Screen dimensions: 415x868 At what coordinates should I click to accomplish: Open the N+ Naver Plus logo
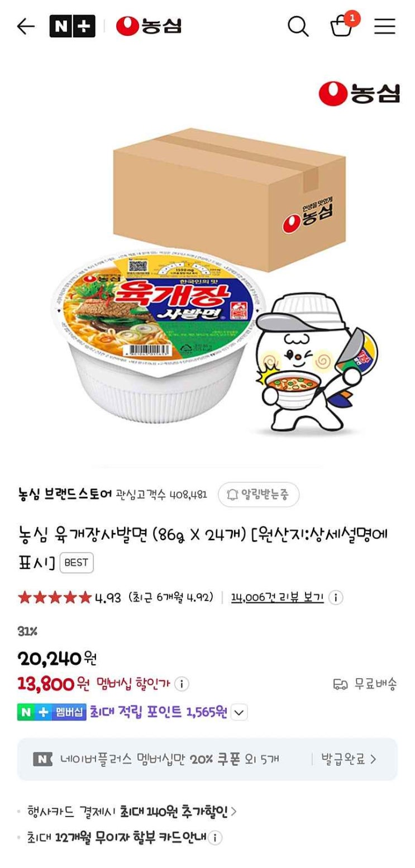coord(72,26)
